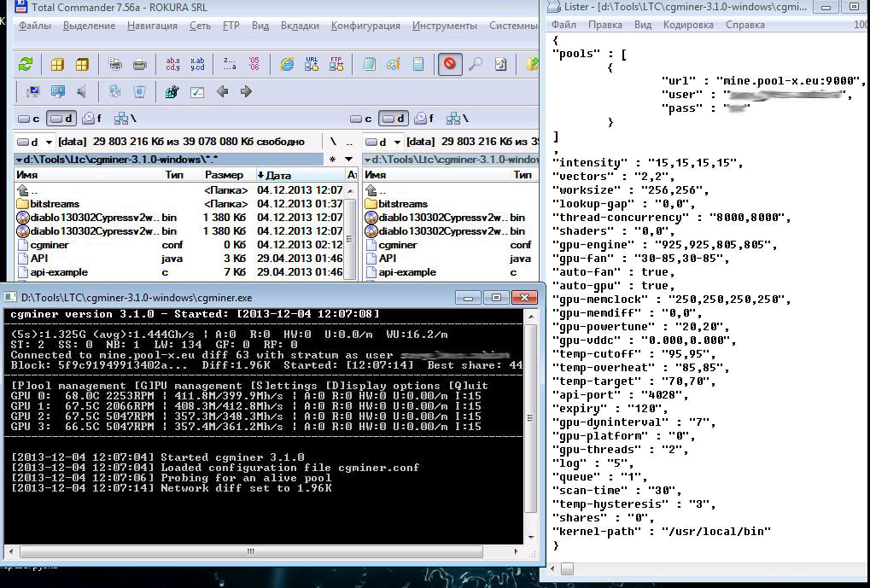Click the red prohibition sign toolbar button
The width and height of the screenshot is (870, 588).
point(449,64)
